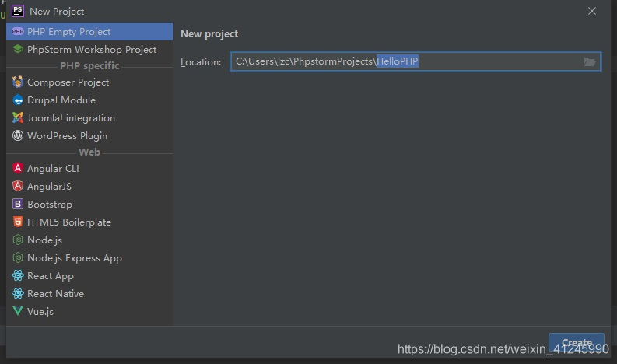Browse for folder in Location field
The height and width of the screenshot is (364, 617).
590,62
